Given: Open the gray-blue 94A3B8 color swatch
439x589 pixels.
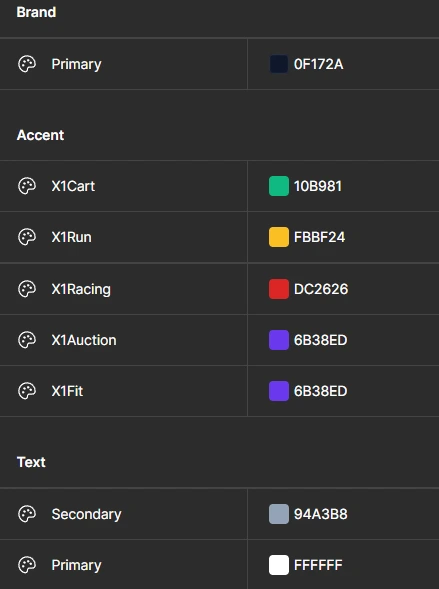Looking at the screenshot, I should coord(279,514).
